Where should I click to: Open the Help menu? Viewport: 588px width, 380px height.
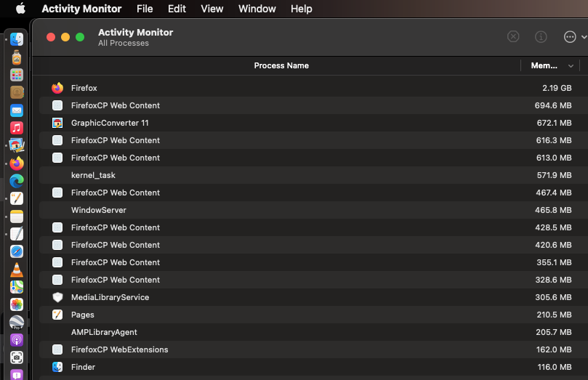coord(301,9)
